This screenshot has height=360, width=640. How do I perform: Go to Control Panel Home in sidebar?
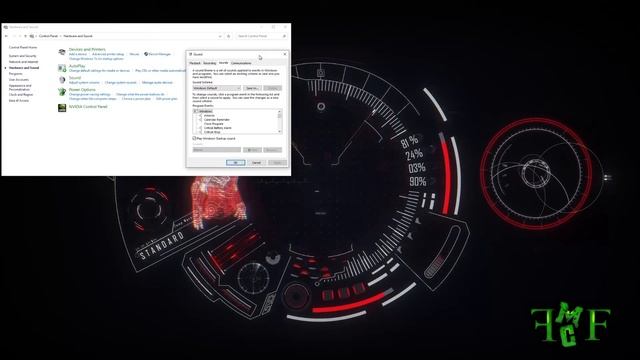[23, 48]
